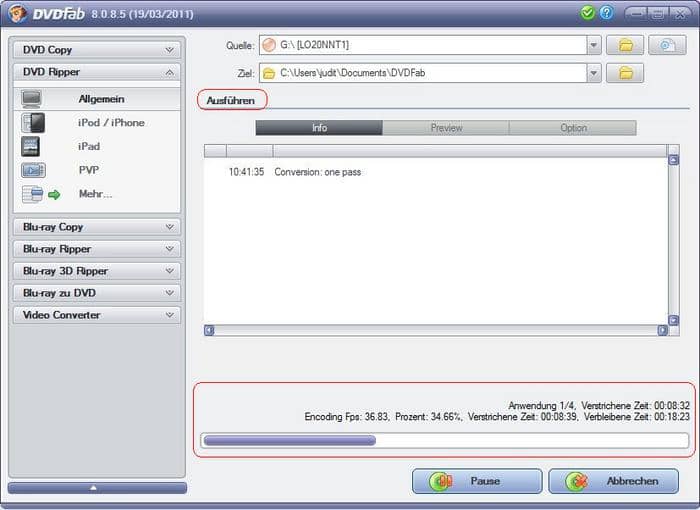700x510 pixels.
Task: Click the green X icon on Abbrechen button
Action: pyautogui.click(x=577, y=481)
